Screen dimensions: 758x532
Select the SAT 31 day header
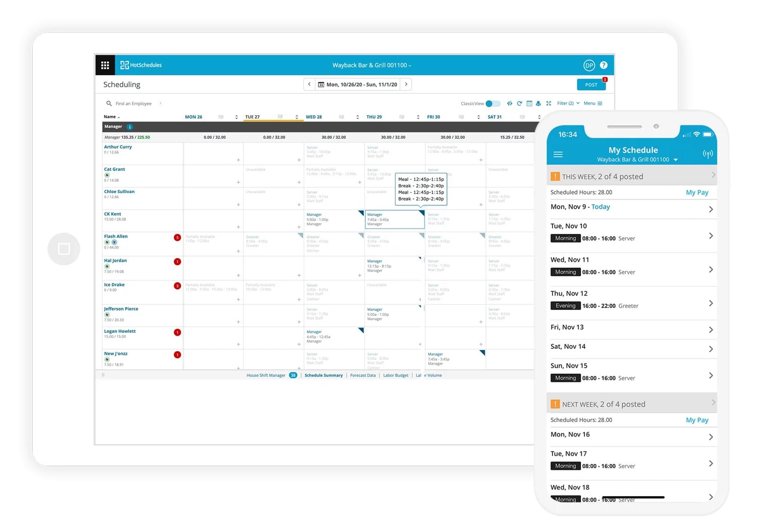495,117
